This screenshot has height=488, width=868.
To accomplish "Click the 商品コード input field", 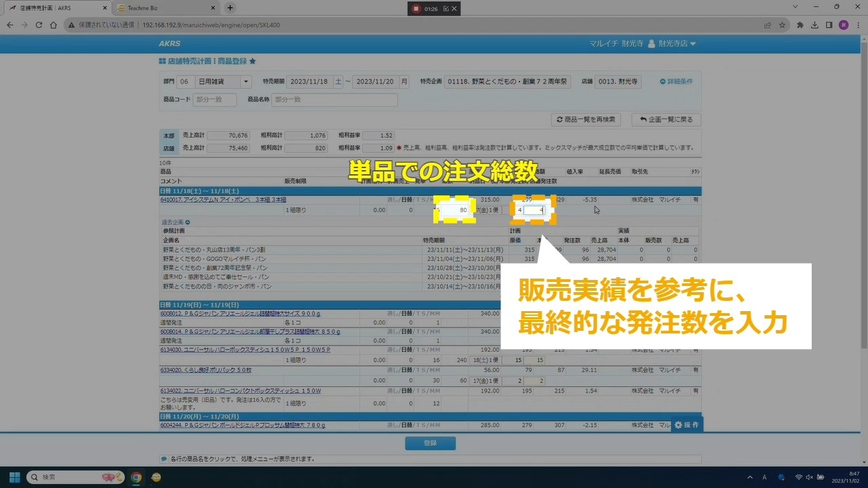I will [214, 100].
